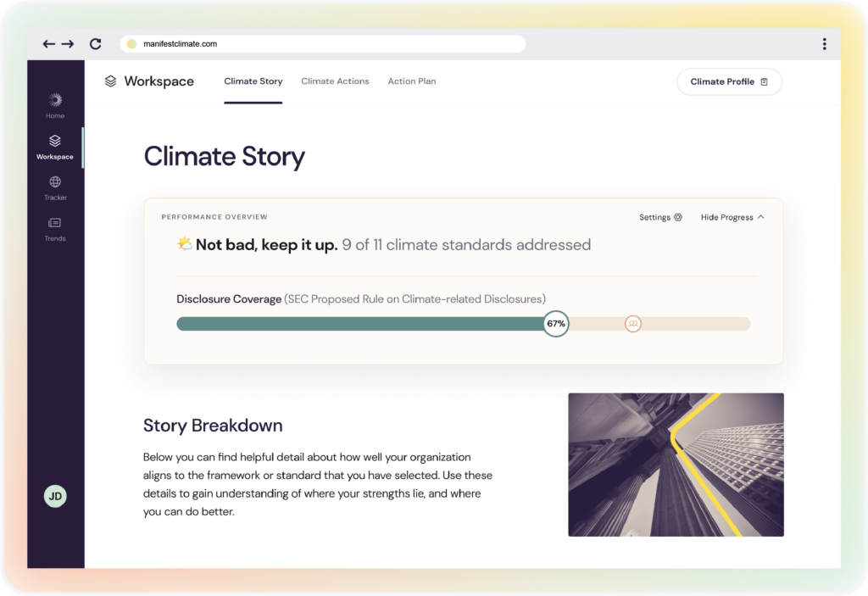Switch to the Climate Actions tab
The height and width of the screenshot is (596, 868).
(335, 81)
